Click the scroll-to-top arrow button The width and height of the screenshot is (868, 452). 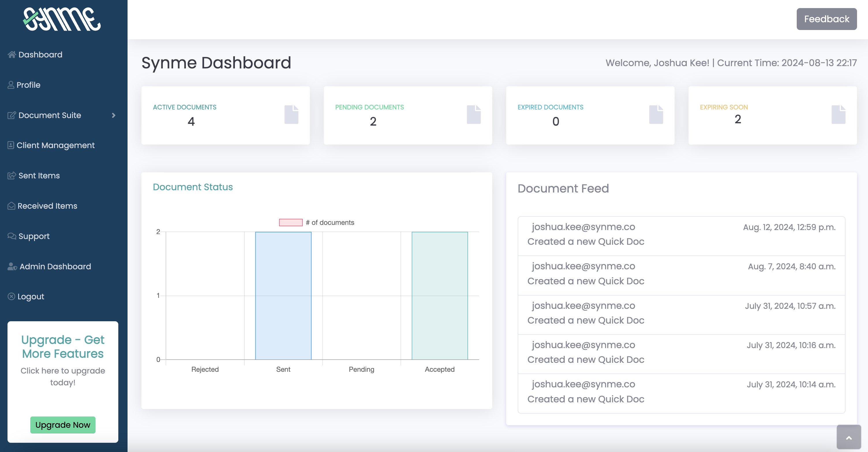click(848, 437)
